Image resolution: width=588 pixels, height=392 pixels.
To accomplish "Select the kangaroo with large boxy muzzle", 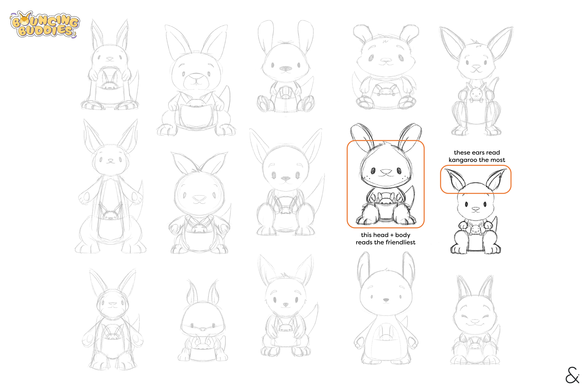I will tap(196, 80).
